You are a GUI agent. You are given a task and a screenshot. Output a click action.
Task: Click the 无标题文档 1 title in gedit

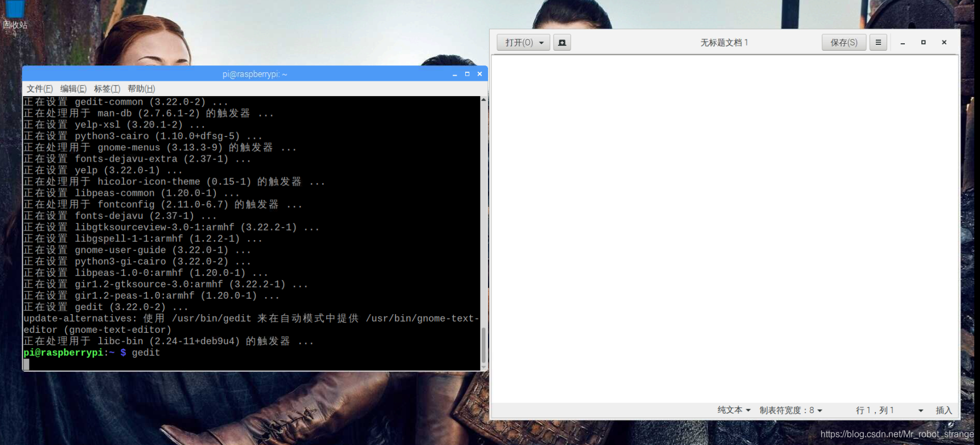[724, 43]
